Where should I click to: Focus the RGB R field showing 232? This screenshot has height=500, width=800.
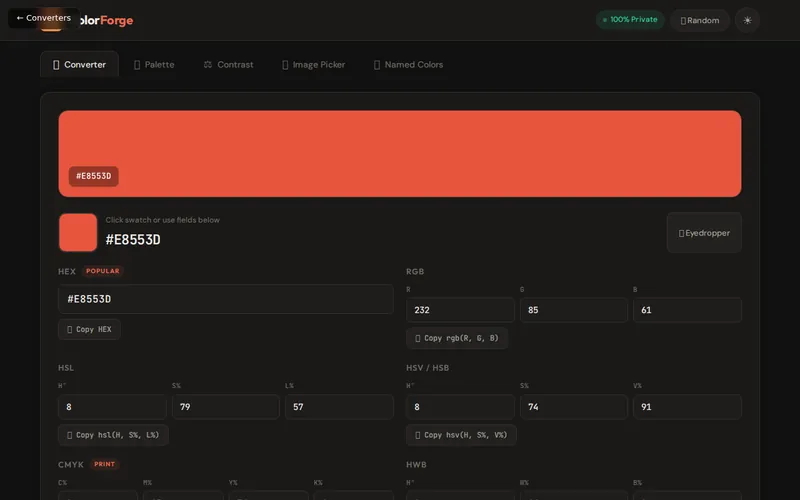tap(460, 310)
